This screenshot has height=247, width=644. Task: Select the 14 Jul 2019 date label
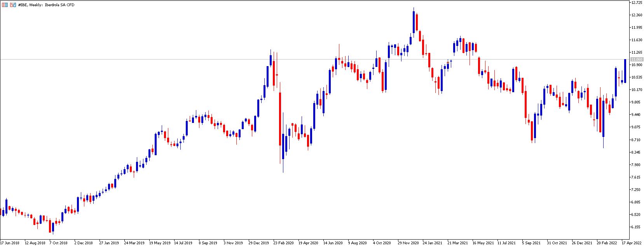(184, 243)
